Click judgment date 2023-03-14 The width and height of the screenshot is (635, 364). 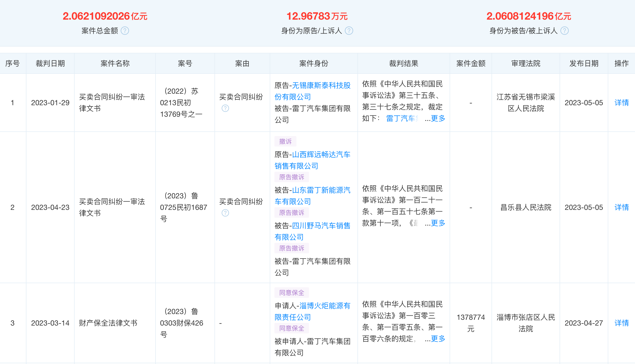50,323
